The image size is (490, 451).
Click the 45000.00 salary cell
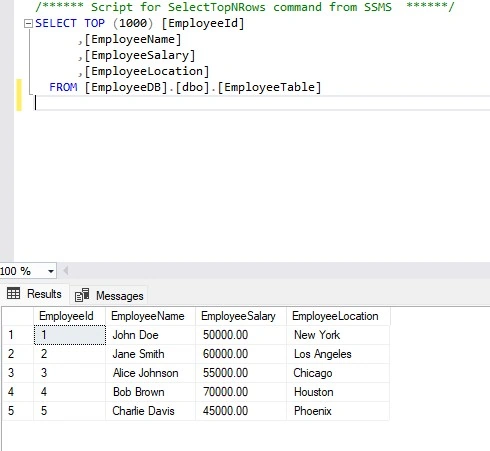[241, 411]
